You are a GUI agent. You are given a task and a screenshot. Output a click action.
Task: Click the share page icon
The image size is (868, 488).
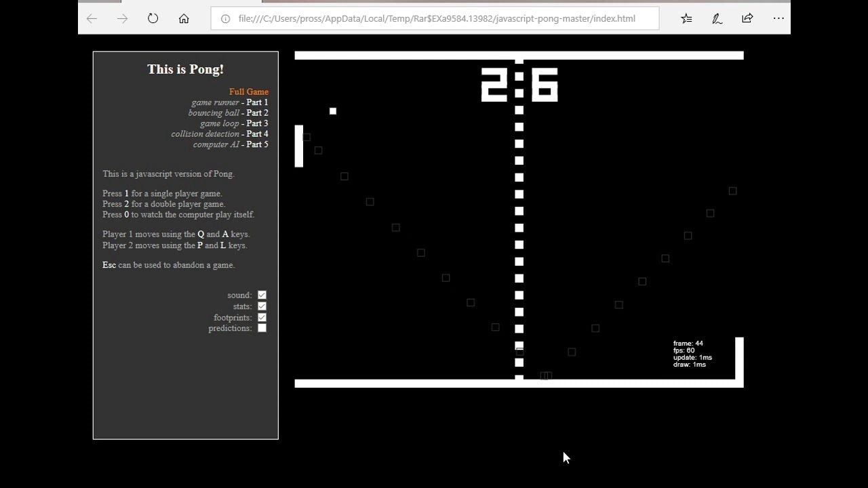point(747,18)
